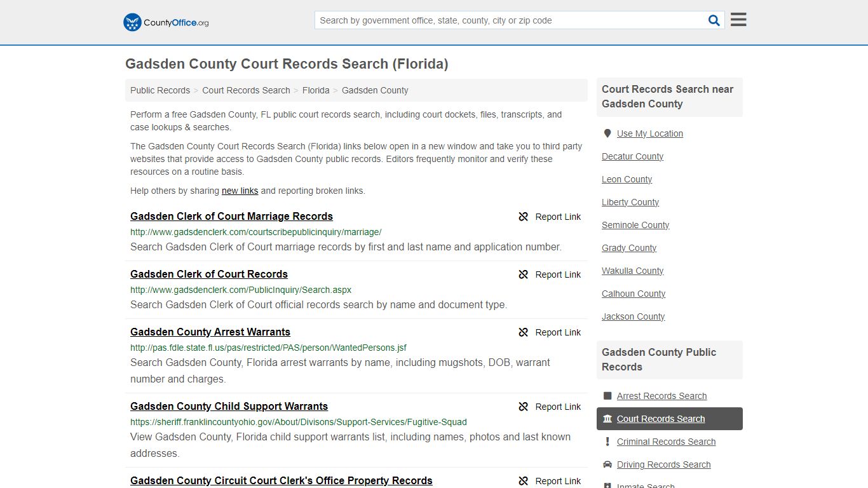Screen dimensions: 868x488
Task: Open the Seminole County link
Action: [x=635, y=225]
